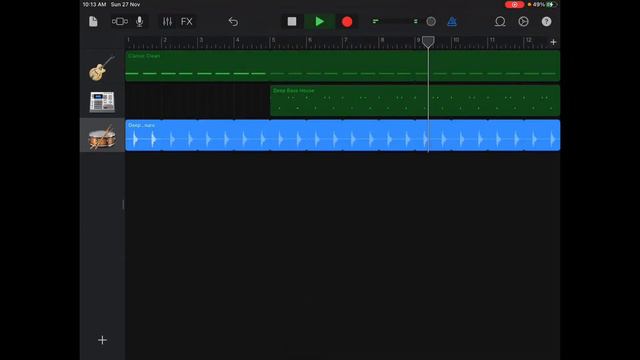The image size is (640, 360).
Task: Open the FX effects panel
Action: pos(187,21)
